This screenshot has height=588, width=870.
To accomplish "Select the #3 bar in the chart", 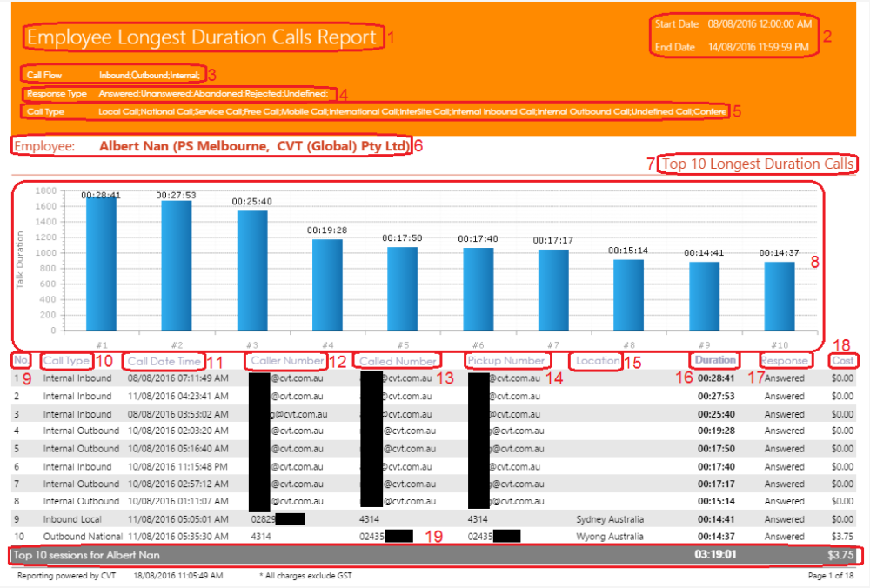I will (252, 271).
